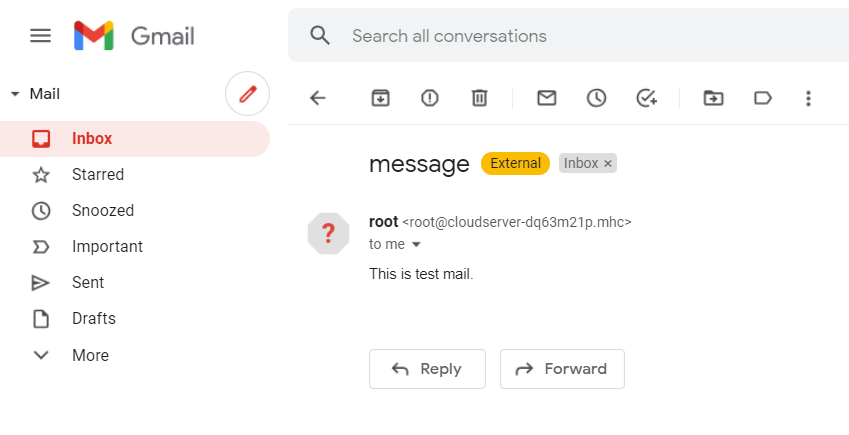This screenshot has height=435, width=849.
Task: Click the pencil Compose button
Action: [x=247, y=94]
